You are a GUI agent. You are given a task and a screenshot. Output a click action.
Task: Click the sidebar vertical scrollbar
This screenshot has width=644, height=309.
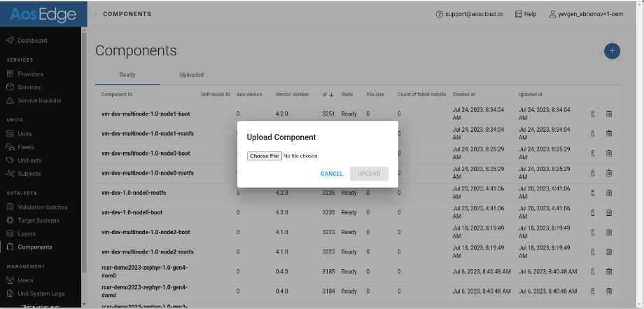point(85,140)
